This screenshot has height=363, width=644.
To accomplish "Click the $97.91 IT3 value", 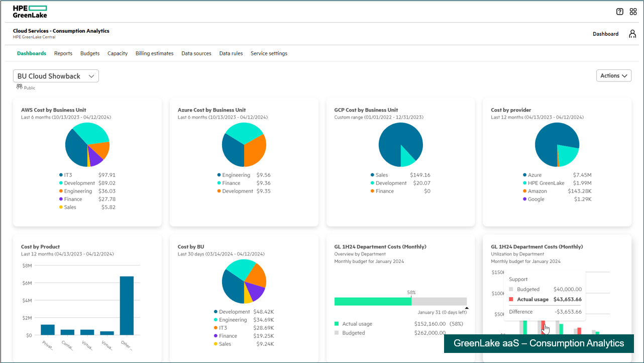I will pyautogui.click(x=107, y=175).
